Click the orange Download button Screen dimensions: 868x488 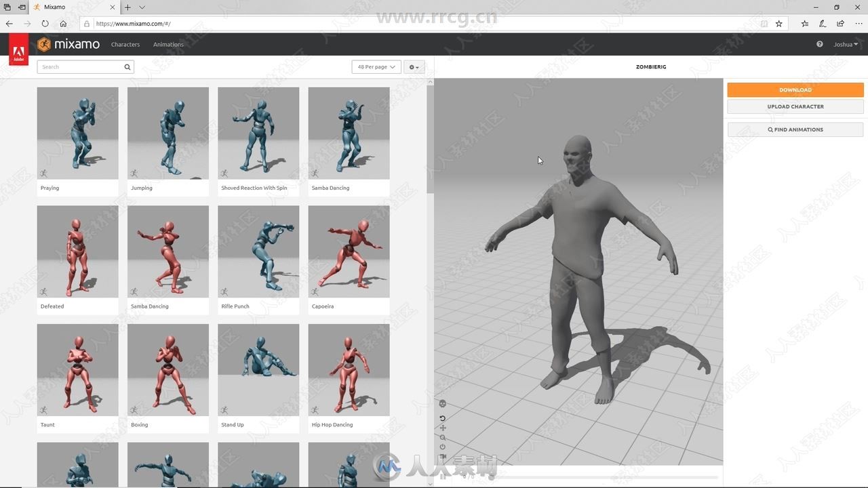795,89
